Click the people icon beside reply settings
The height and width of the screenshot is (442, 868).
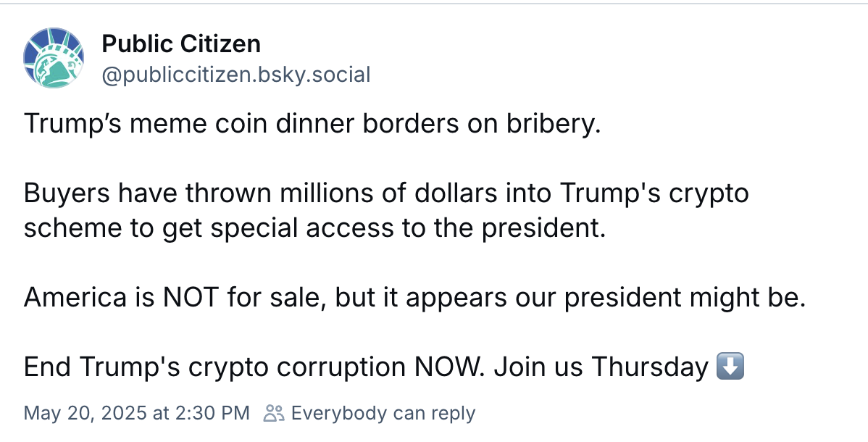[274, 414]
